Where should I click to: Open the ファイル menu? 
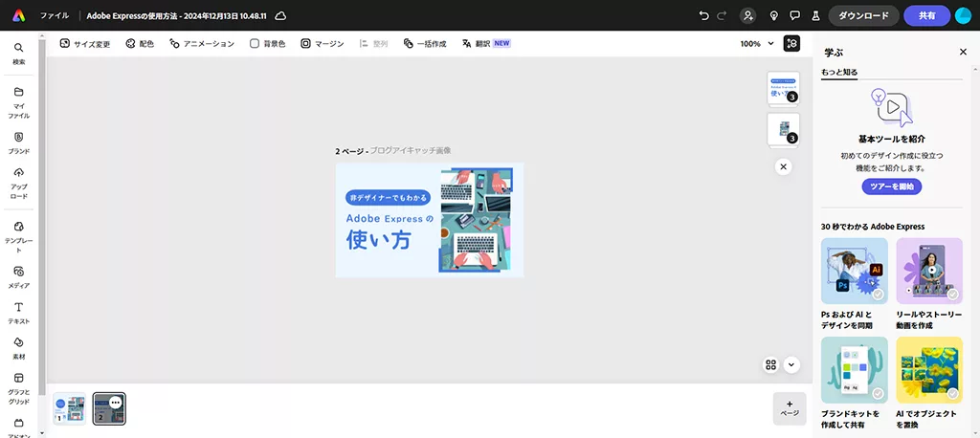(55, 15)
